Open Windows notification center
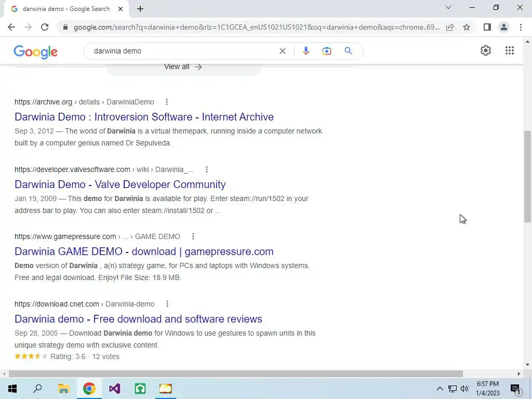Viewport: 532px width, 399px height. [515, 389]
